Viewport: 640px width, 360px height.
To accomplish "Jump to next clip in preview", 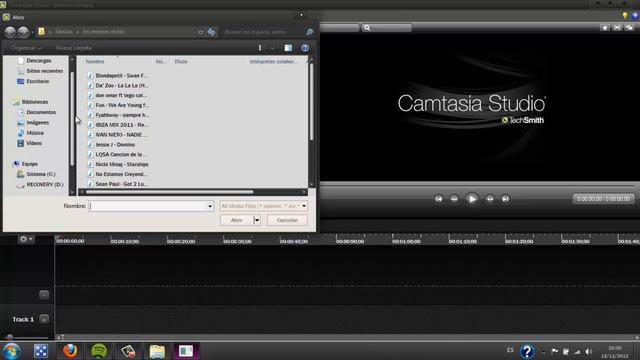I will click(x=505, y=199).
